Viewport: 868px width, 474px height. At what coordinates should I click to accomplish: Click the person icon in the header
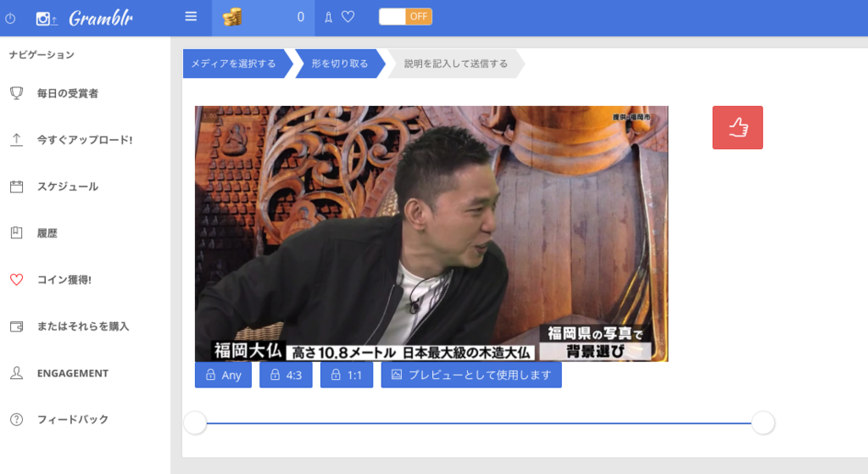[x=328, y=17]
